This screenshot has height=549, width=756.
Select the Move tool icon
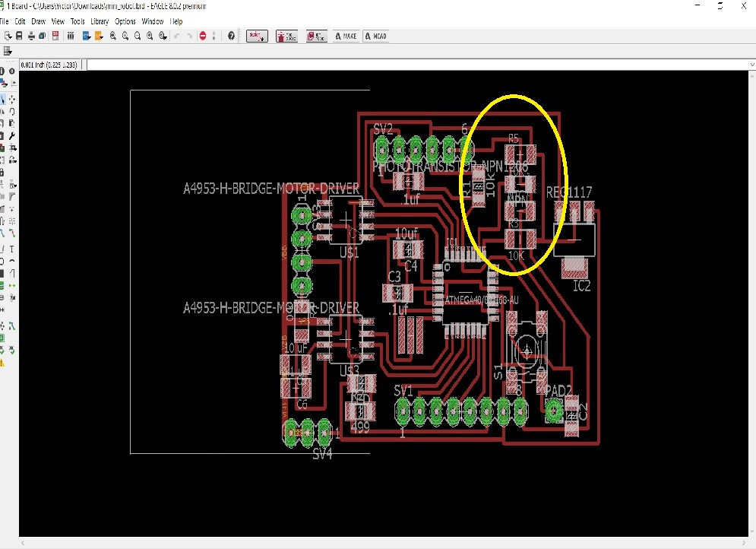coord(12,99)
